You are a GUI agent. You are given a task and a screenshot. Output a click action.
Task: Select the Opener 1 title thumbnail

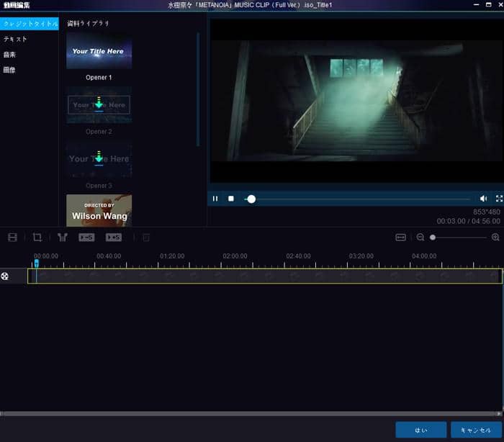[99, 51]
